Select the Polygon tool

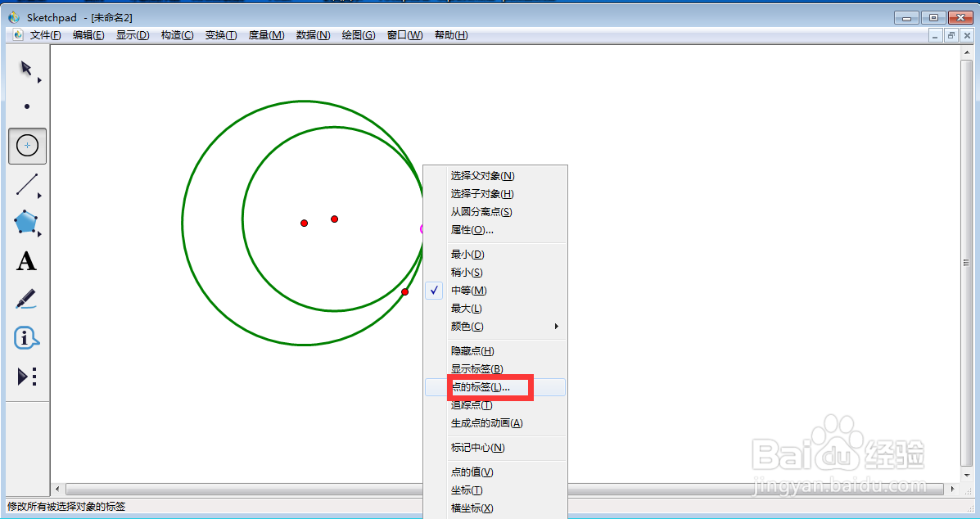pyautogui.click(x=25, y=223)
